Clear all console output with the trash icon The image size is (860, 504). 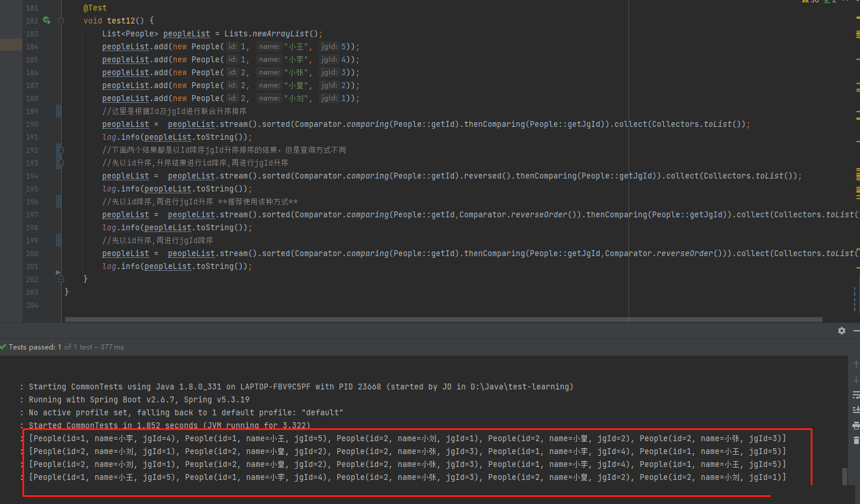(x=856, y=440)
